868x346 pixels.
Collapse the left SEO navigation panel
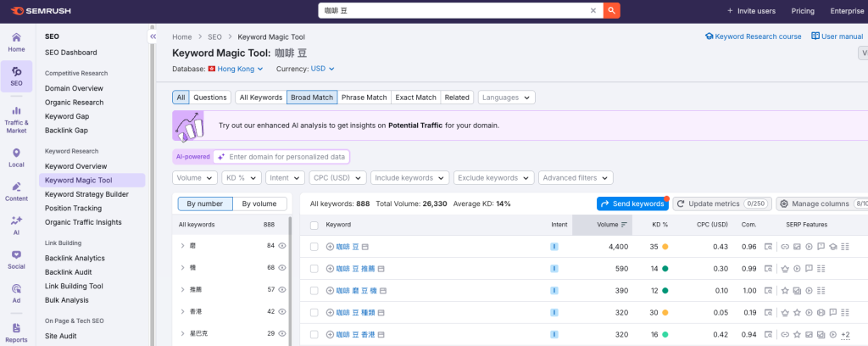coord(153,37)
